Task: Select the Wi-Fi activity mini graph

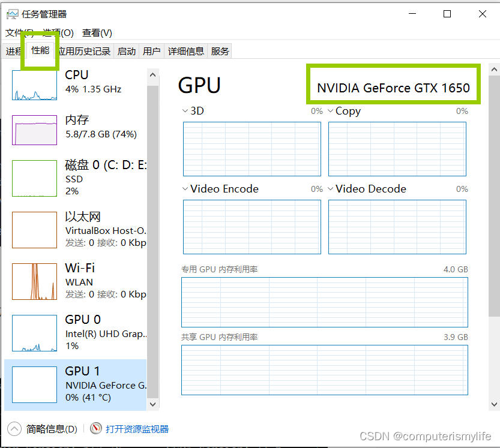Action: pos(34,281)
